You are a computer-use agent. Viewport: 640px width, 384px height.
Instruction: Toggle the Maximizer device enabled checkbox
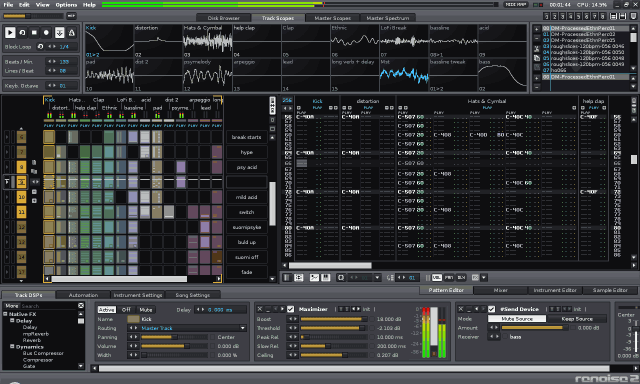291,309
